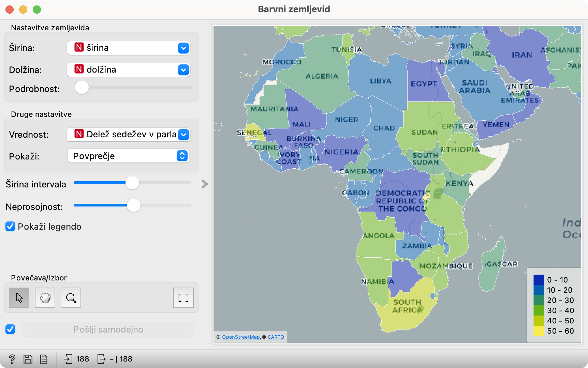Screen dimensions: 588x368
Task: Select Zambia on the map
Action: tap(417, 246)
